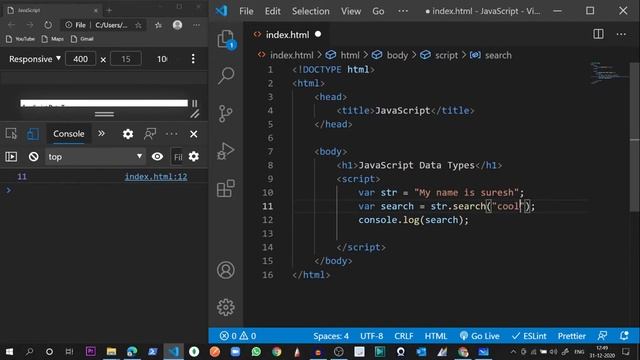This screenshot has width=640, height=360.
Task: Open the YouTube bookmark
Action: point(20,39)
